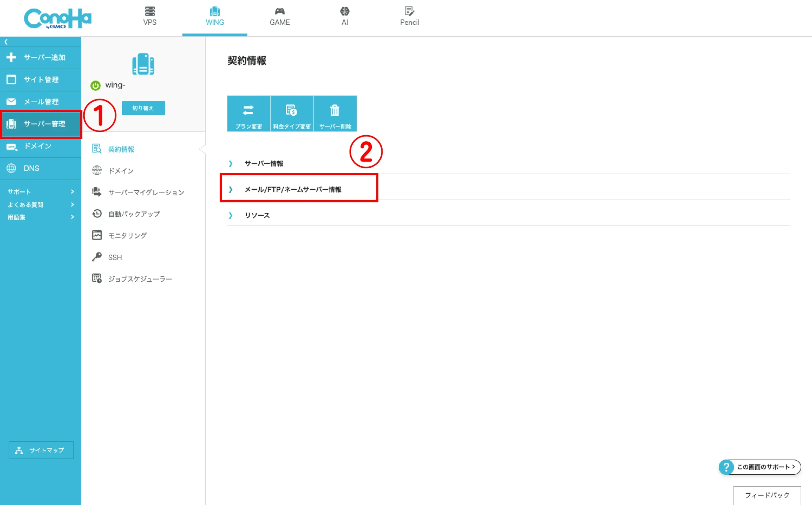Viewport: 812px width, 505px height.
Task: Switch to the GAME tab
Action: pos(279,16)
